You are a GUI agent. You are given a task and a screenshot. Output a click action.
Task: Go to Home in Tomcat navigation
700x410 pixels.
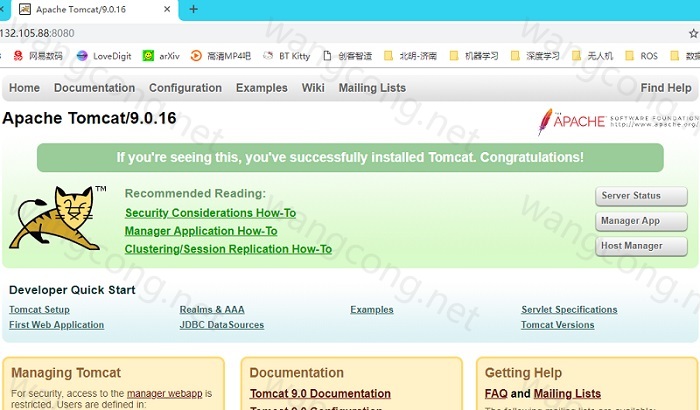pos(25,88)
